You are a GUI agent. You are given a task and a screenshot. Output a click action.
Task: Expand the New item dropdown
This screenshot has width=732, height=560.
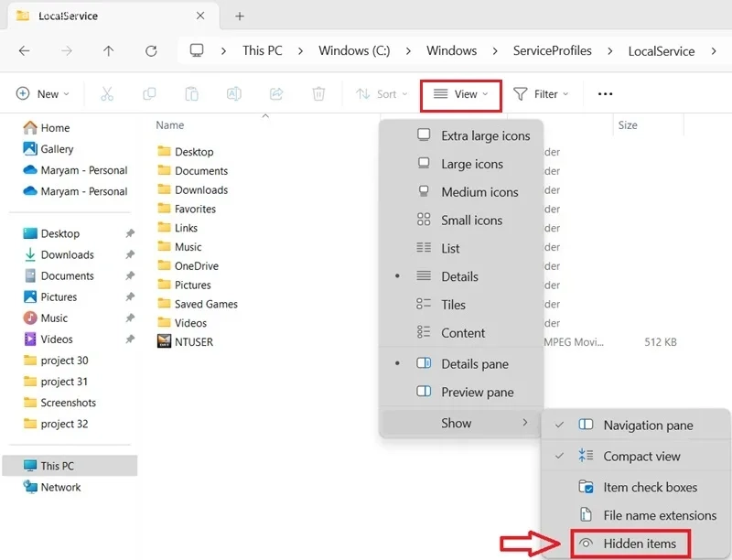pyautogui.click(x=42, y=94)
